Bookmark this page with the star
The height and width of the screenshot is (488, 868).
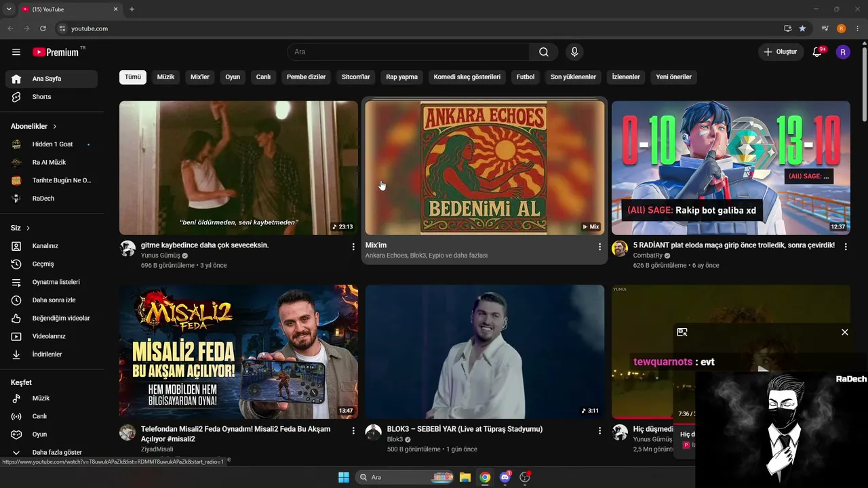802,28
